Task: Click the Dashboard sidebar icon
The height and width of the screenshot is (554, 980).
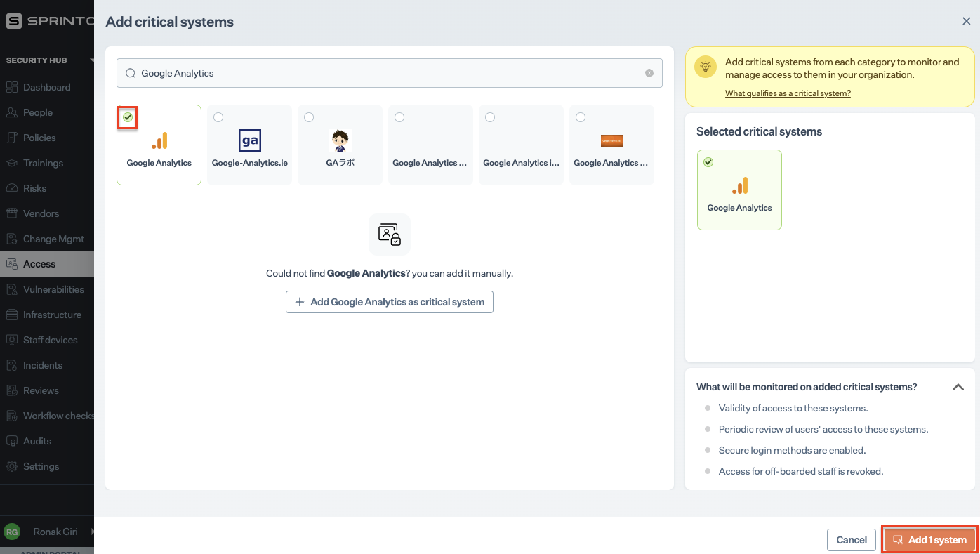Action: click(11, 87)
